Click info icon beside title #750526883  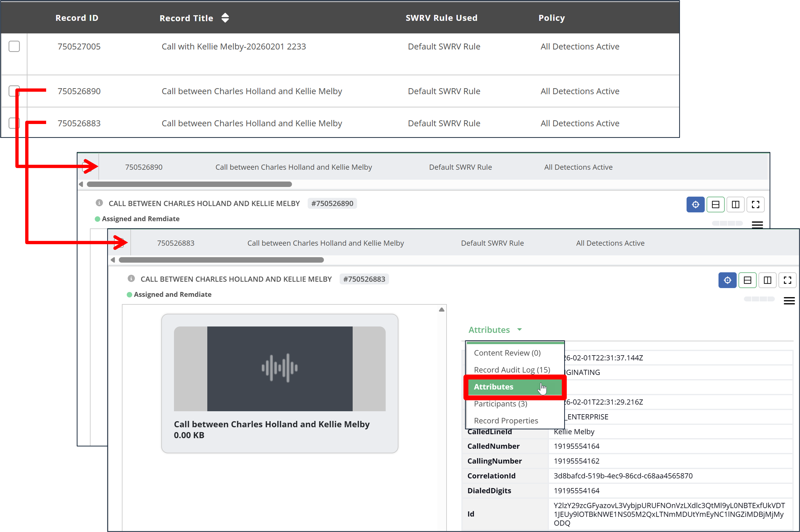point(131,279)
